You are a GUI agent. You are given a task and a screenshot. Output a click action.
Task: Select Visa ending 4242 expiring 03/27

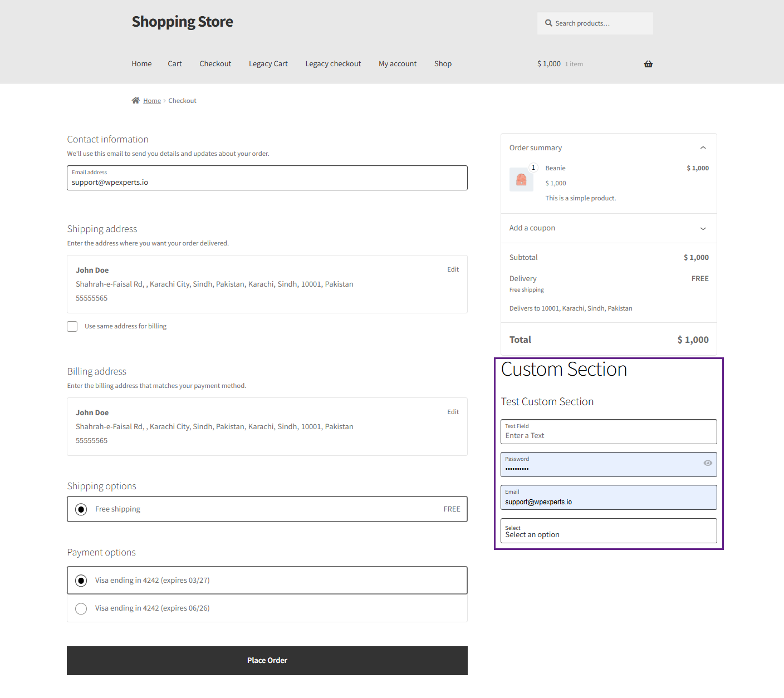pos(81,581)
